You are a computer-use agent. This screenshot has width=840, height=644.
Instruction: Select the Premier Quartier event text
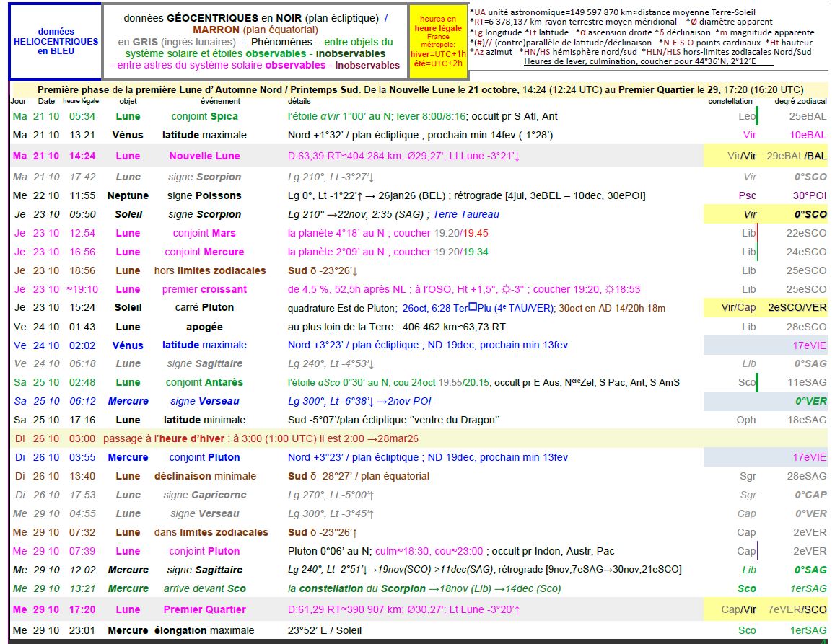204,609
